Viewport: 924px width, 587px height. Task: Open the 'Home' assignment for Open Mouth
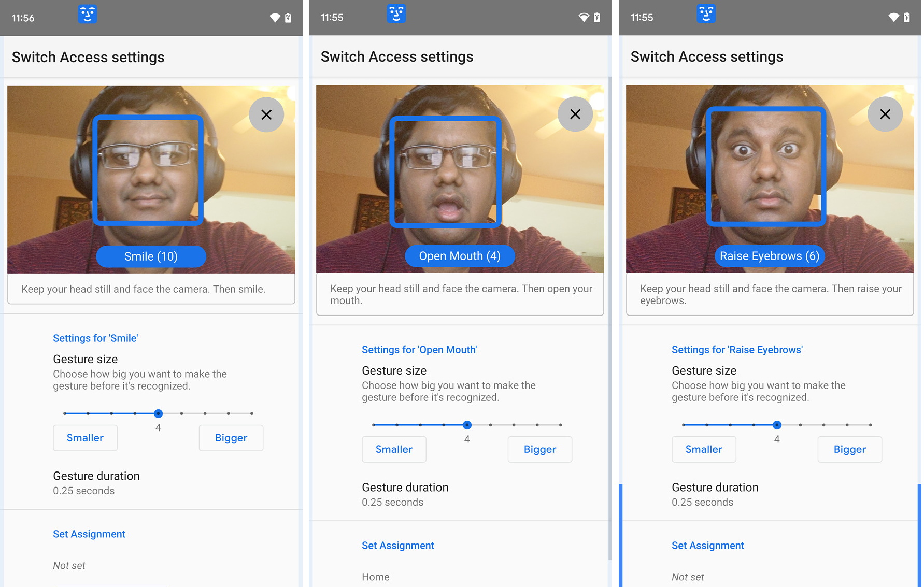point(376,577)
